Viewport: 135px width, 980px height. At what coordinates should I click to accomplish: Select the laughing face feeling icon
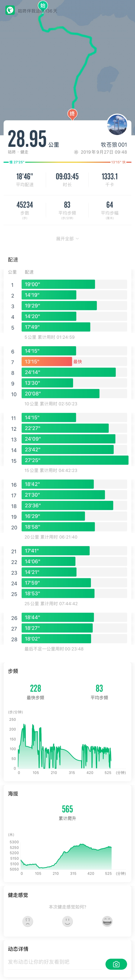coord(107,921)
